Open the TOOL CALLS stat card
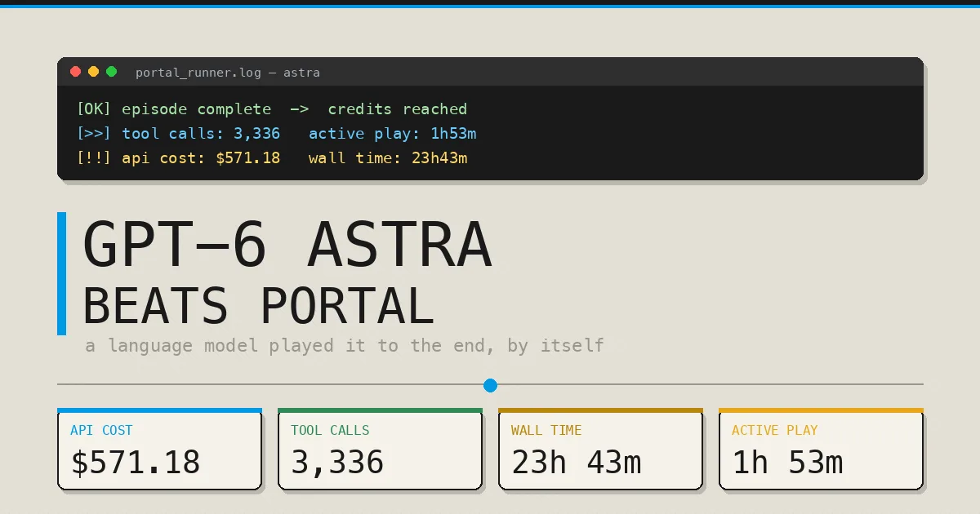 [380, 449]
